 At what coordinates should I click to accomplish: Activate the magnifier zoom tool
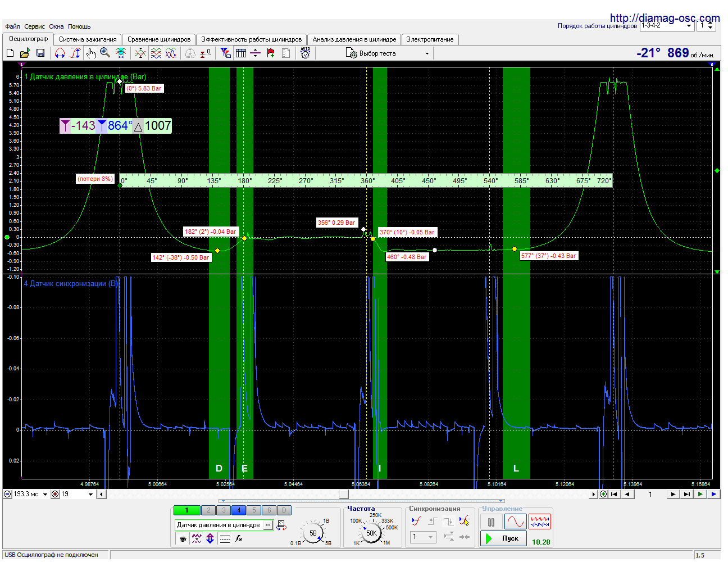point(106,53)
